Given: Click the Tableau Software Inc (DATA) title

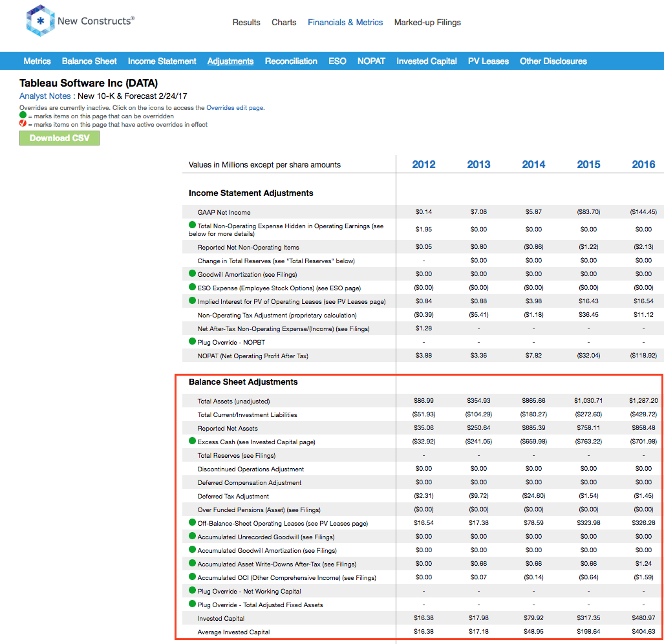Looking at the screenshot, I should pyautogui.click(x=89, y=83).
